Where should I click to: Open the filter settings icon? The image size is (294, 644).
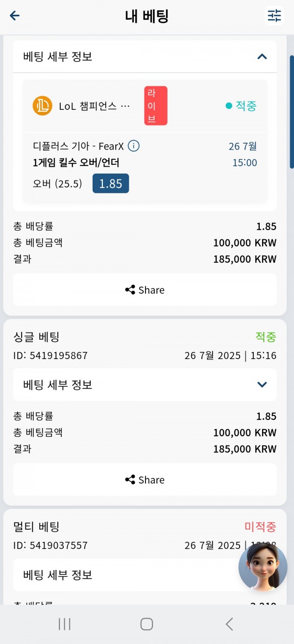274,16
